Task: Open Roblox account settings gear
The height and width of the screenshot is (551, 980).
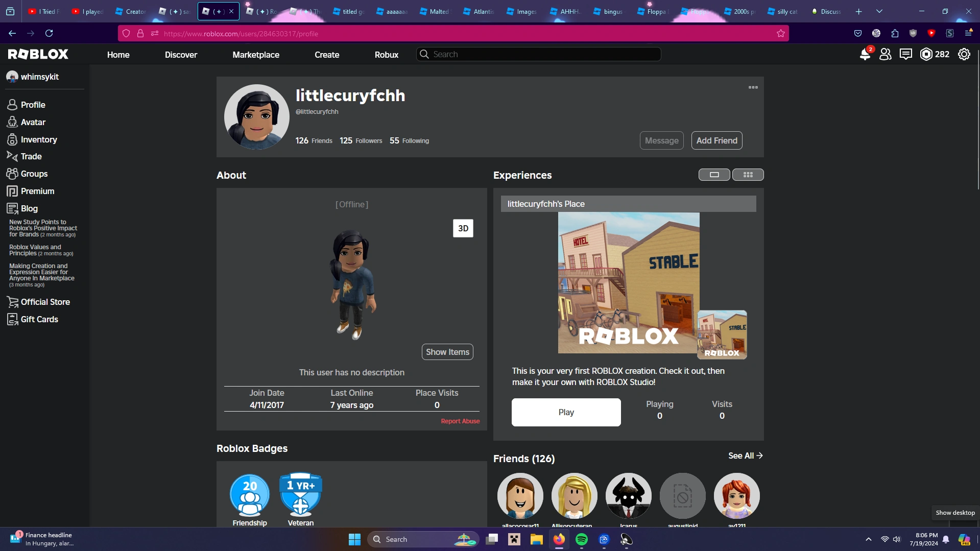Action: (964, 54)
